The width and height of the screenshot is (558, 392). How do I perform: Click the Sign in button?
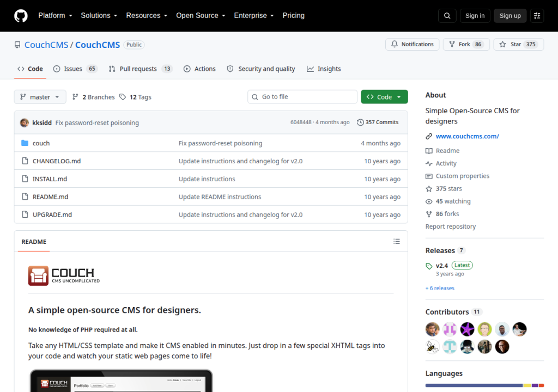coord(475,16)
